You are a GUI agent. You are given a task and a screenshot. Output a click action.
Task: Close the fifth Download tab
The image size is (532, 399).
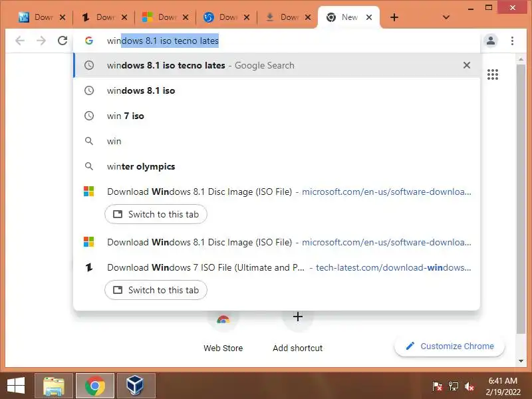tap(308, 17)
